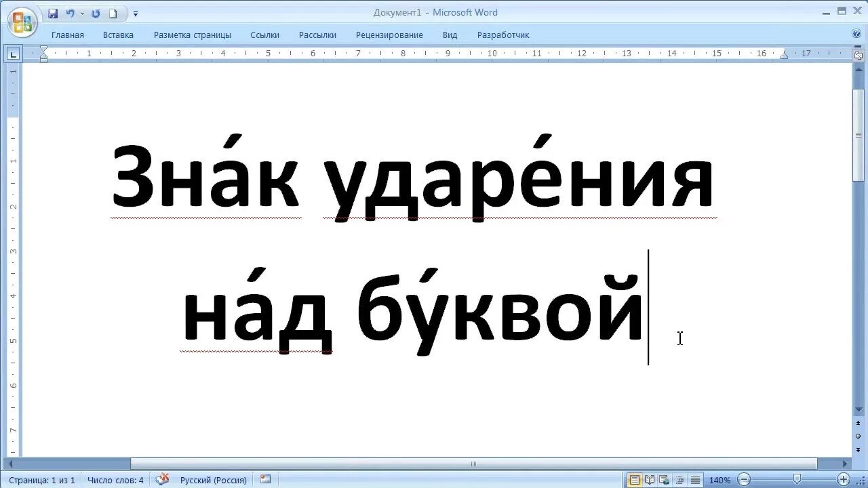Image resolution: width=868 pixels, height=488 pixels.
Task: Change language 'Русский (Россия)' in status bar
Action: (x=213, y=480)
